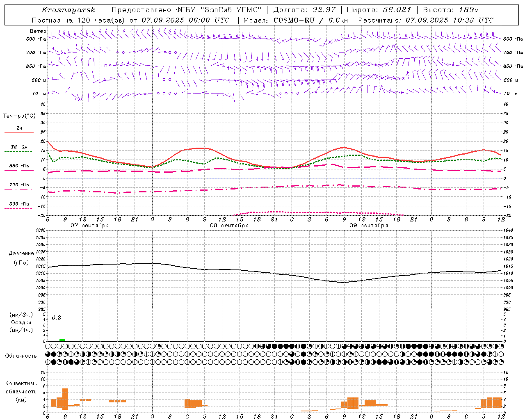Click the left "10 м" wind level label

tap(39, 94)
